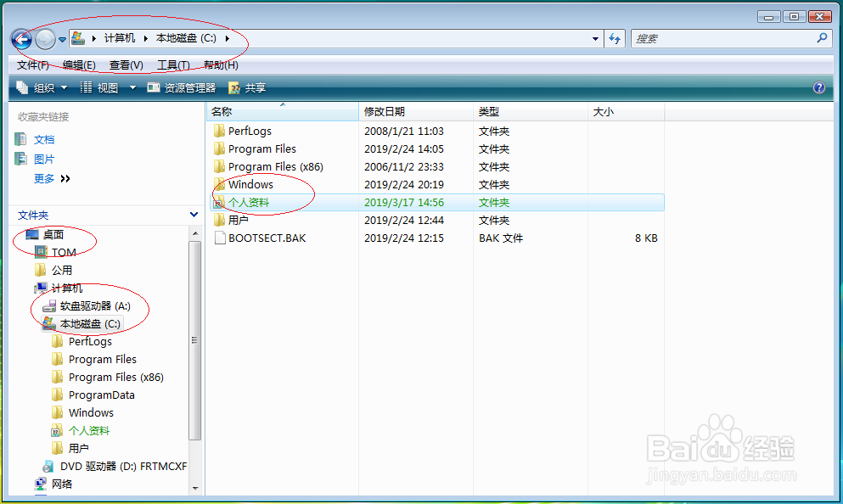843x504 pixels.
Task: Sort by the 修改日期 column header
Action: 416,112
